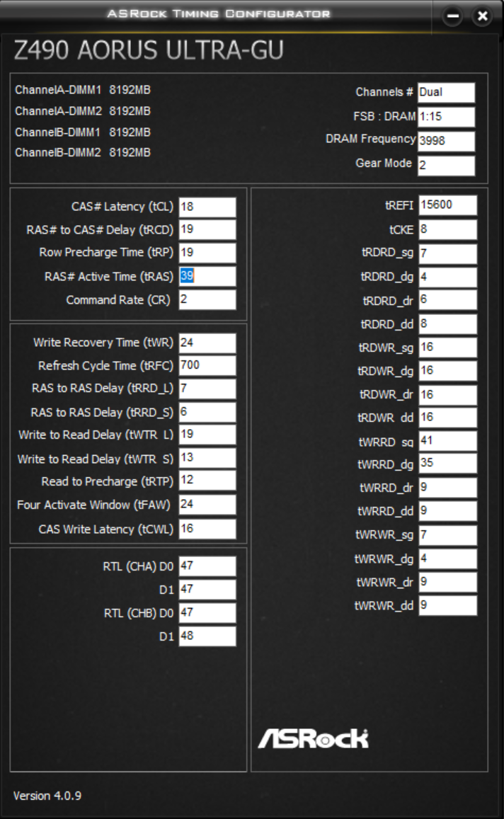Click the Refresh Cycle Time tRFC field
The height and width of the screenshot is (819, 504).
point(207,366)
